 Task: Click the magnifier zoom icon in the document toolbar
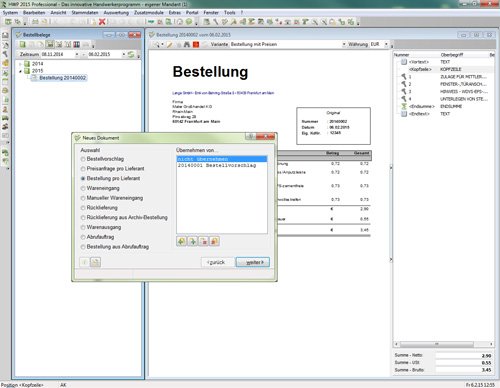click(156, 44)
